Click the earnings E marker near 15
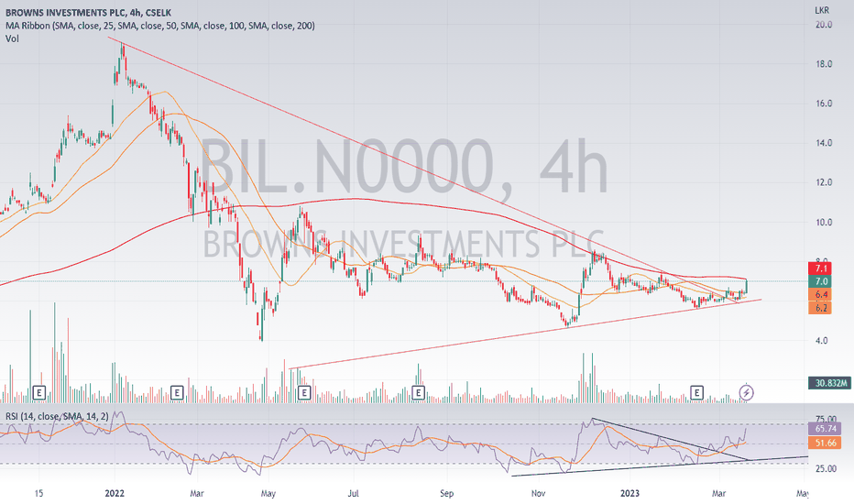854x504 pixels. point(38,392)
